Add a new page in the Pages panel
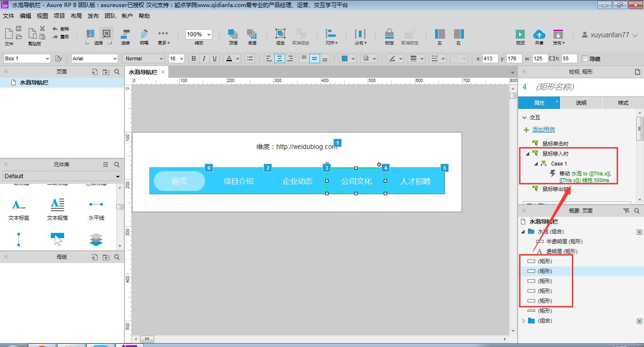This screenshot has width=644, height=347. 95,72
